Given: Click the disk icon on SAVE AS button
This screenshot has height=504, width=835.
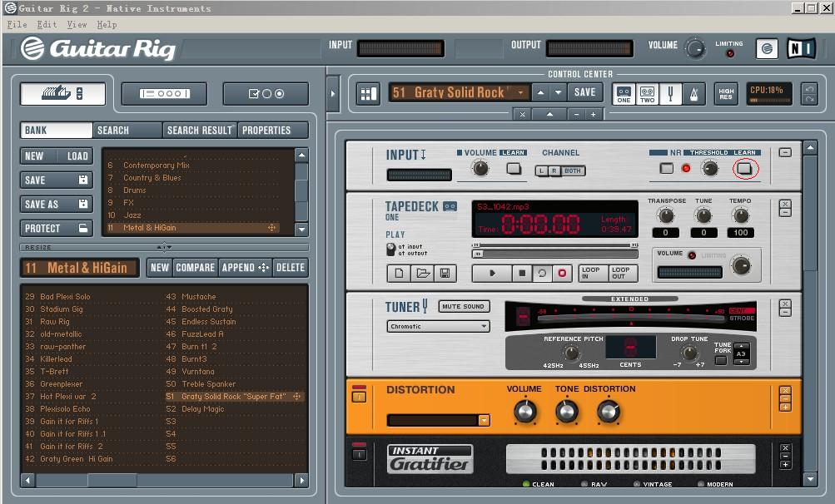Looking at the screenshot, I should click(83, 204).
